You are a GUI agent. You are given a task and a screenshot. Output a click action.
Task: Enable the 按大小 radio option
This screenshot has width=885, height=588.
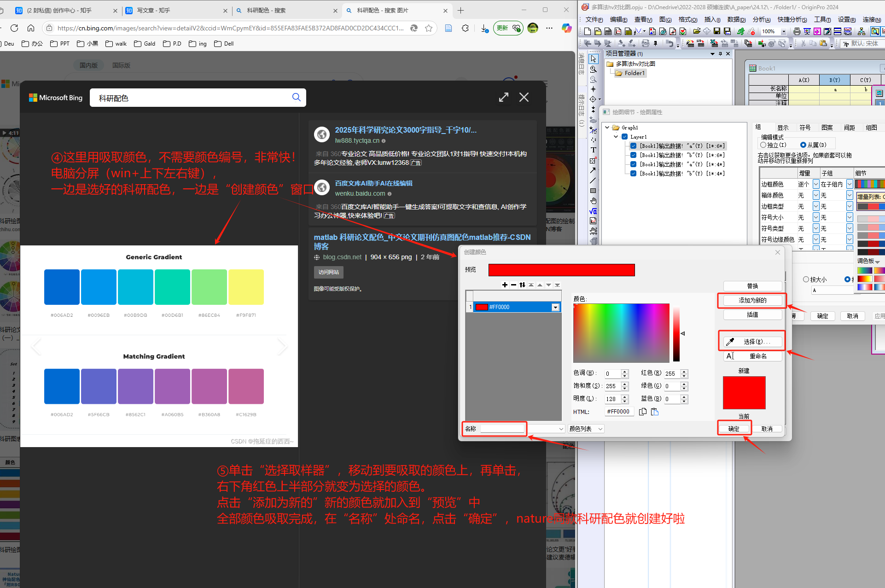pyautogui.click(x=807, y=279)
